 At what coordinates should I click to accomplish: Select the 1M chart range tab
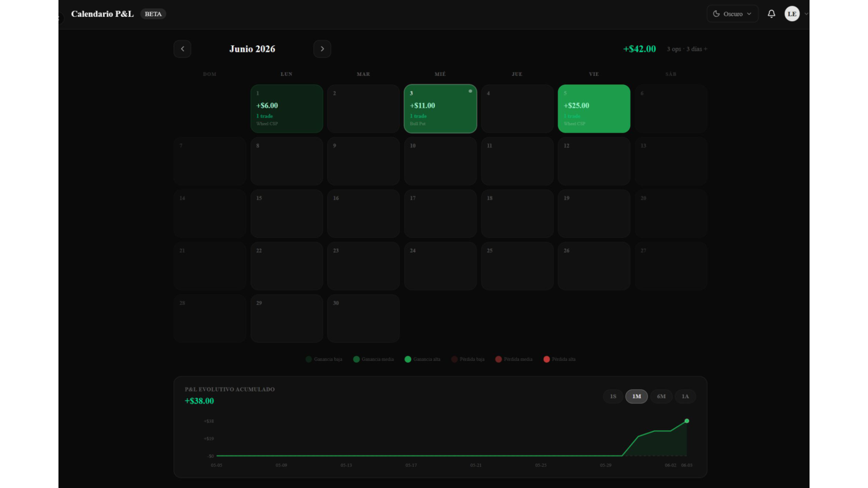tap(637, 396)
